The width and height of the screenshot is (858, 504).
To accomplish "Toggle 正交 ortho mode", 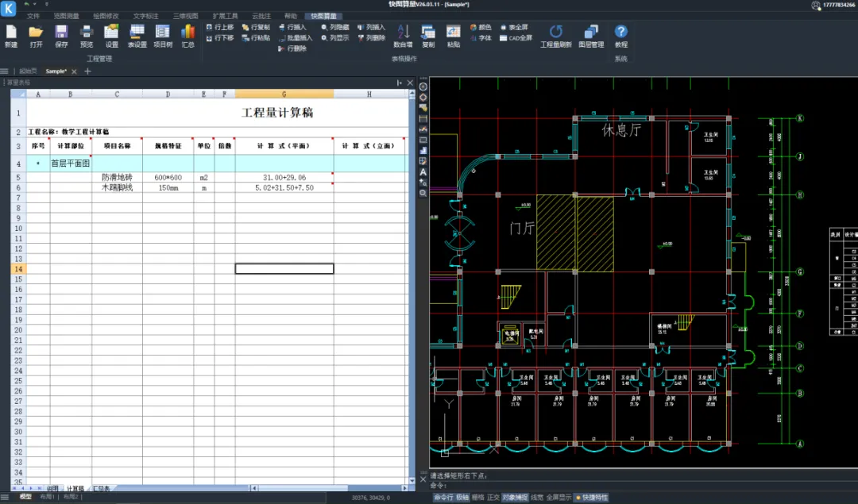I will tap(493, 498).
